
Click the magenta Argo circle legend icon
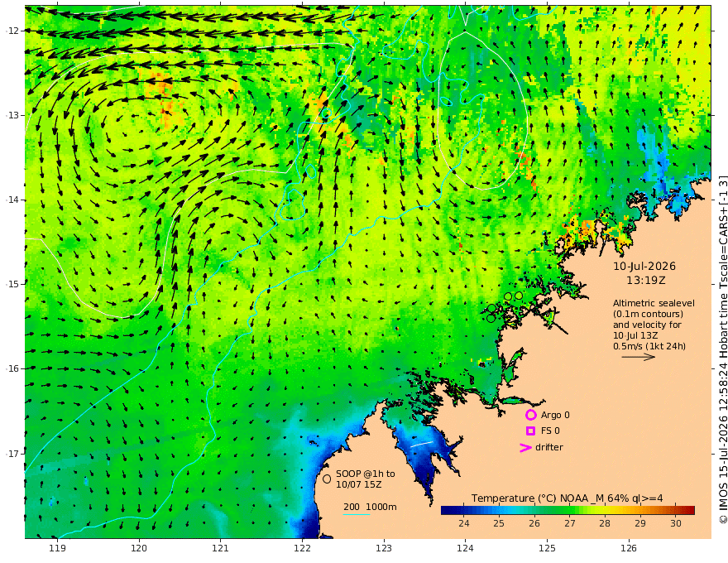(530, 415)
